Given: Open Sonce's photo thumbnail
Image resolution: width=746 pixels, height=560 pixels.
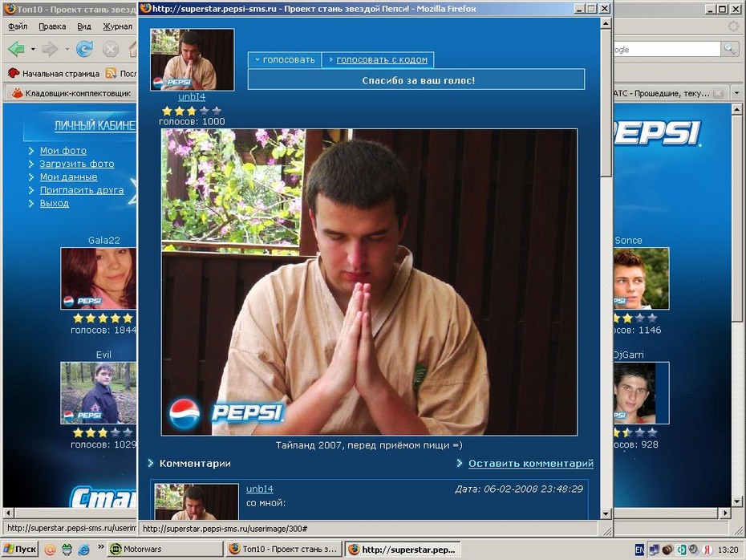Looking at the screenshot, I should (642, 278).
